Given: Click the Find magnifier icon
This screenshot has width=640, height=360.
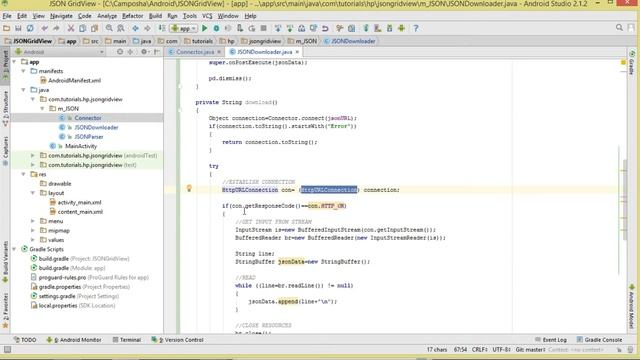Looking at the screenshot, I should click(x=109, y=28).
